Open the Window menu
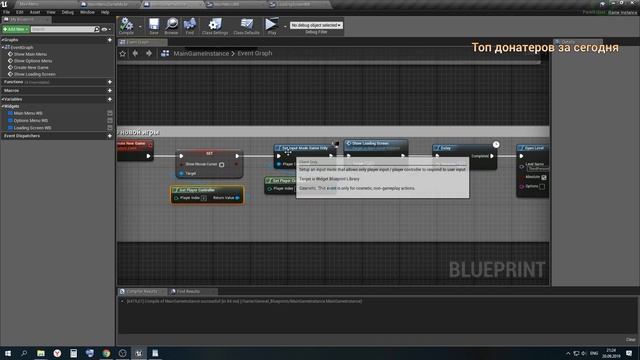The image size is (640, 360). [x=87, y=12]
